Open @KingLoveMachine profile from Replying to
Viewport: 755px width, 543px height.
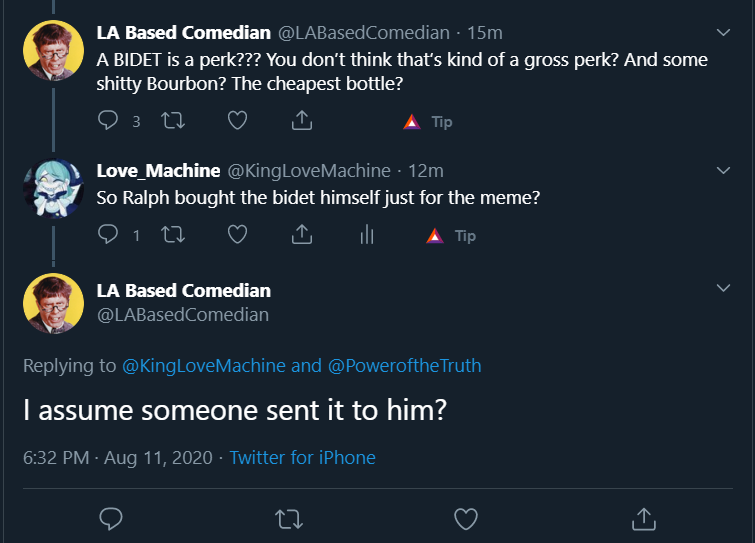[204, 366]
